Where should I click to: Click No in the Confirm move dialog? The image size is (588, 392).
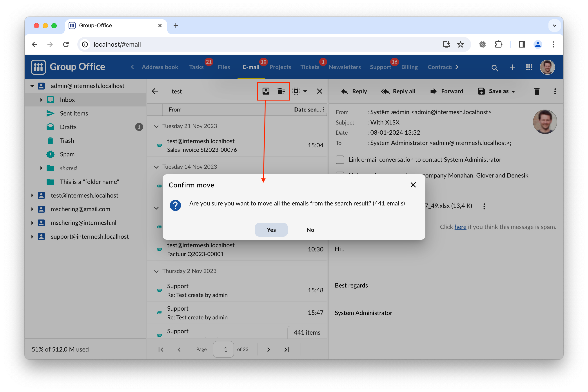[x=310, y=230]
